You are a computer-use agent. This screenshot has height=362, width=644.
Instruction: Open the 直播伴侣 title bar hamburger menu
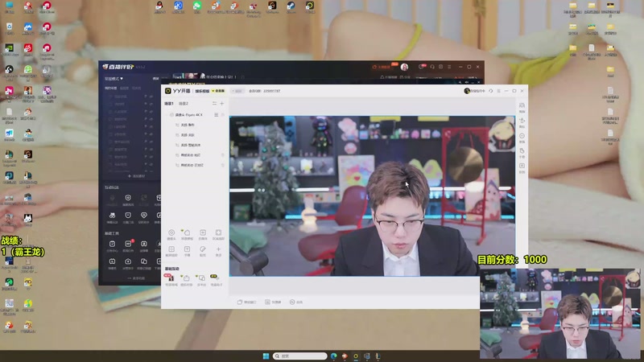(x=449, y=67)
